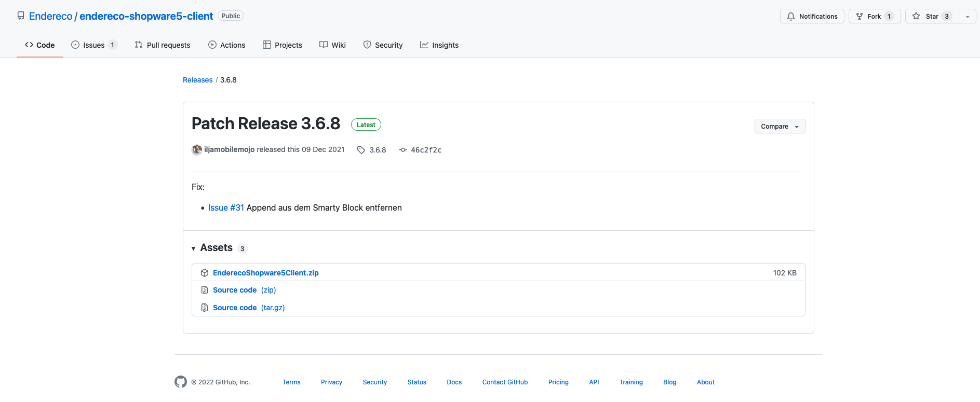980x402 pixels.
Task: Open the Status footer link
Action: tap(417, 382)
